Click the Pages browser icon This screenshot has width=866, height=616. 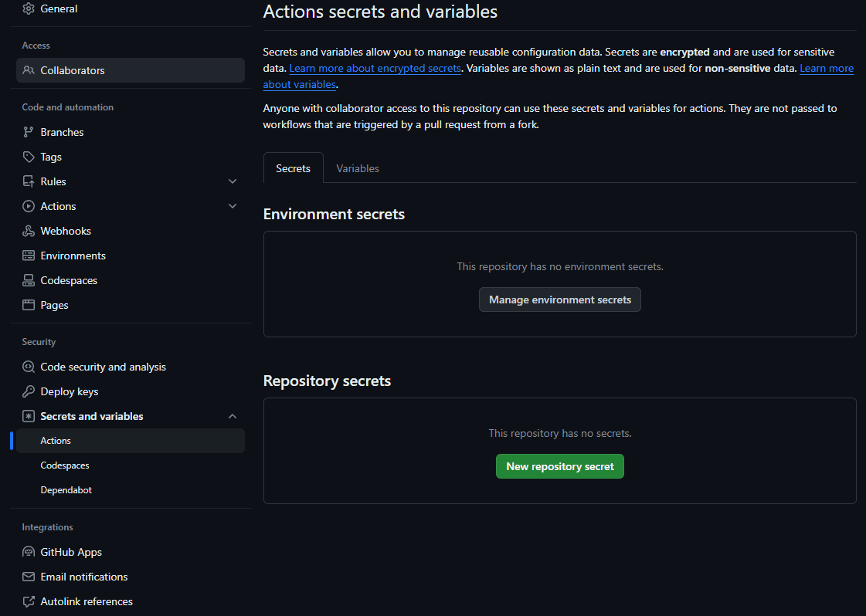[28, 305]
